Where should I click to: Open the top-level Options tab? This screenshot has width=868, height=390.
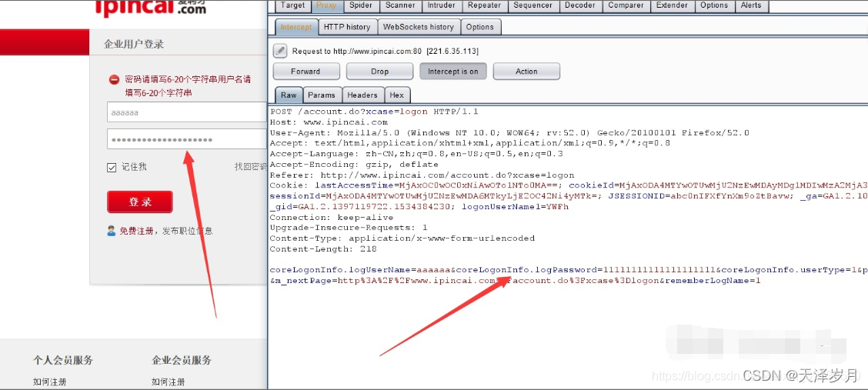[x=714, y=5]
